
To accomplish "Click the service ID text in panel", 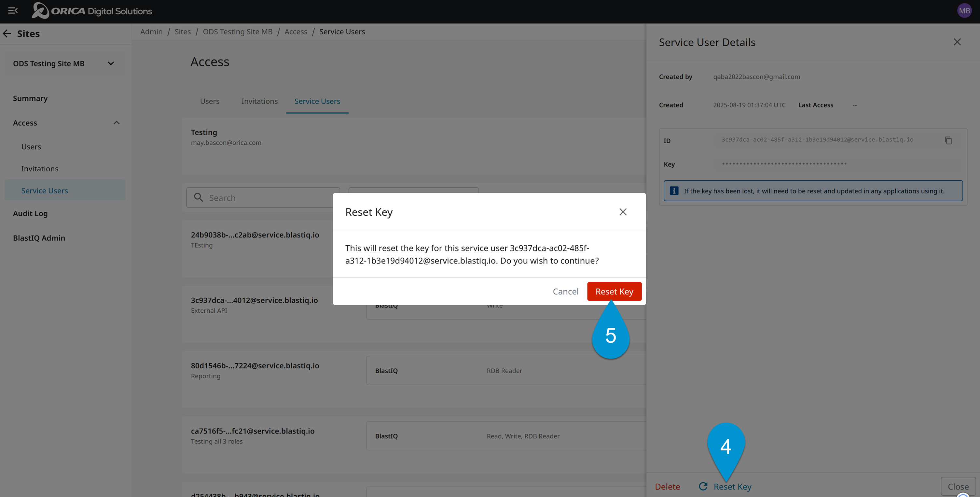I will [817, 140].
